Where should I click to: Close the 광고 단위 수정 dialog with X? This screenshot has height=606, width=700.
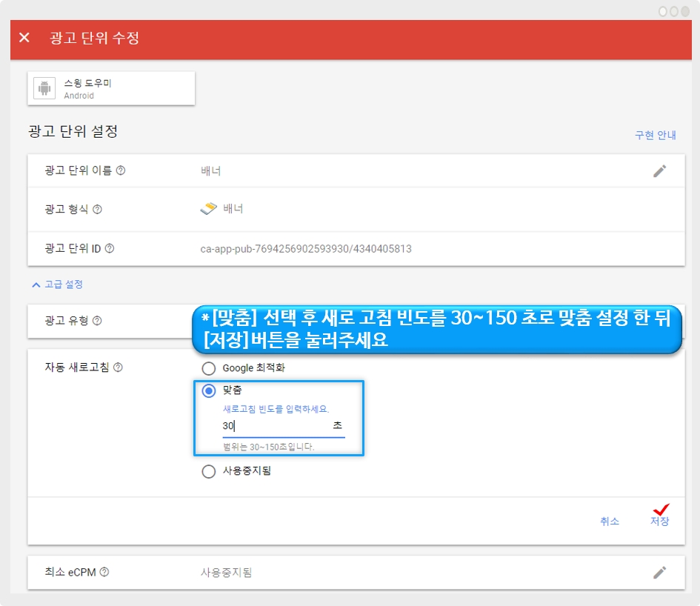click(x=24, y=38)
